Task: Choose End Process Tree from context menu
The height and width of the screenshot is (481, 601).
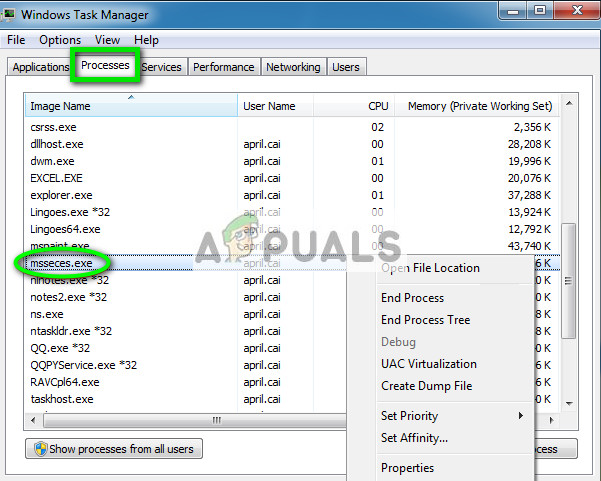Action: click(x=425, y=320)
